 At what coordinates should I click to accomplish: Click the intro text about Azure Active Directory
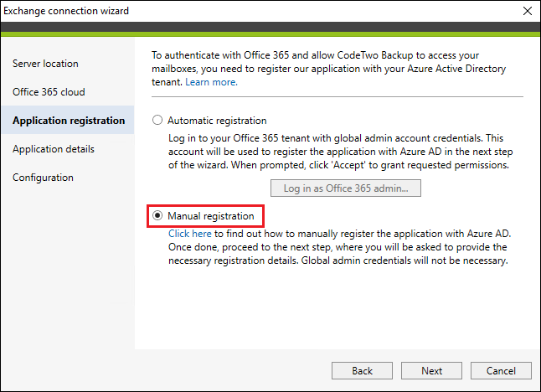click(328, 69)
